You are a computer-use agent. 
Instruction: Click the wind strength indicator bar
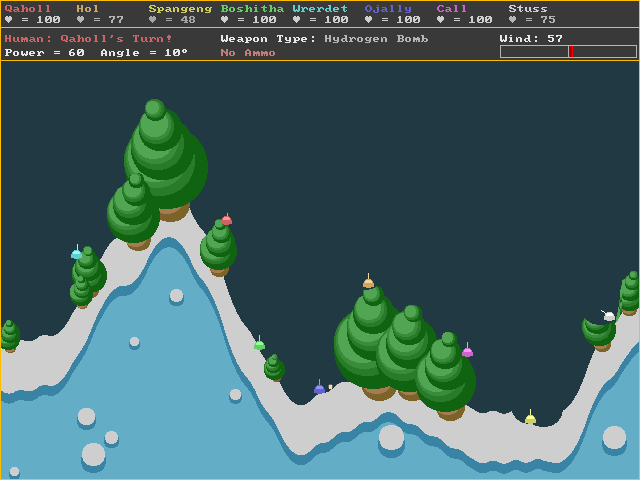[x=568, y=51]
